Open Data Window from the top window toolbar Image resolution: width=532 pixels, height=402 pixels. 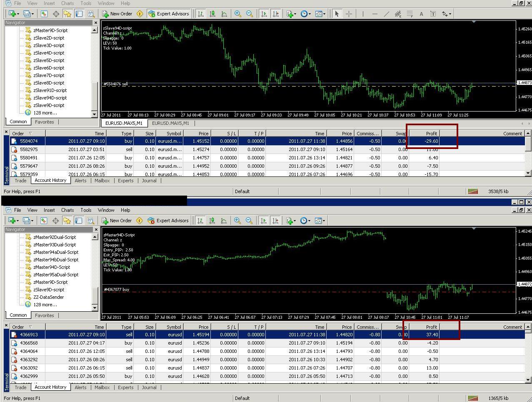pyautogui.click(x=56, y=14)
